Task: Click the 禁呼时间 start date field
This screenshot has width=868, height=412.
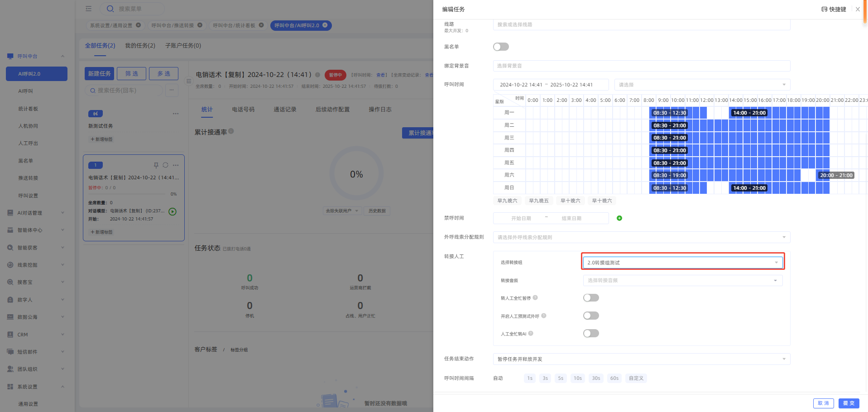Action: pyautogui.click(x=521, y=218)
